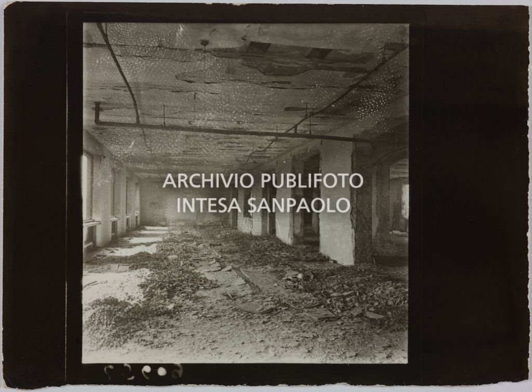Image resolution: width=532 pixels, height=392 pixels.
Task: Click the black border right of the photo
Action: [468, 197]
